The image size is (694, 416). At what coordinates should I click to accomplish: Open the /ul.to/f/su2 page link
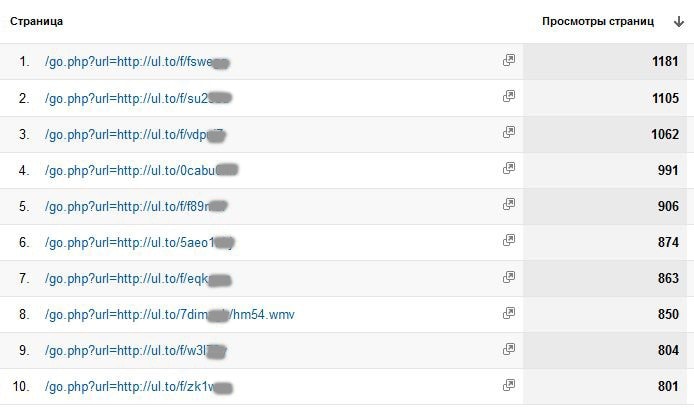(130, 98)
